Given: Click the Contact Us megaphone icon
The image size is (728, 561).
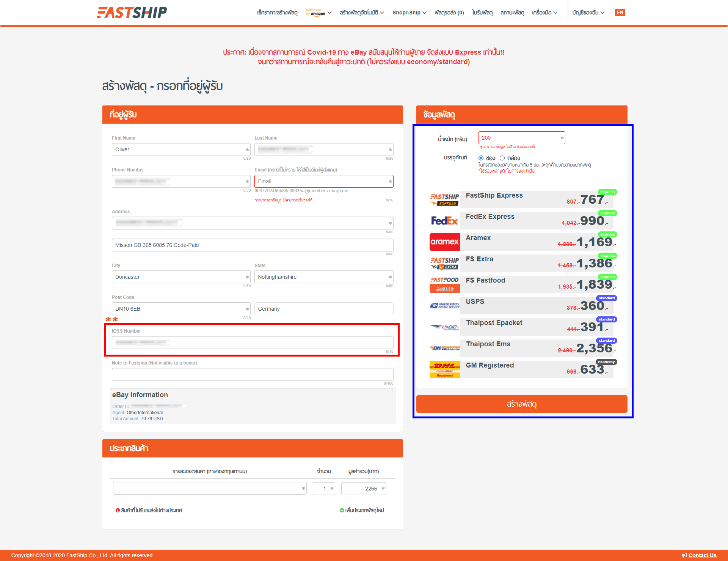Looking at the screenshot, I should [684, 555].
